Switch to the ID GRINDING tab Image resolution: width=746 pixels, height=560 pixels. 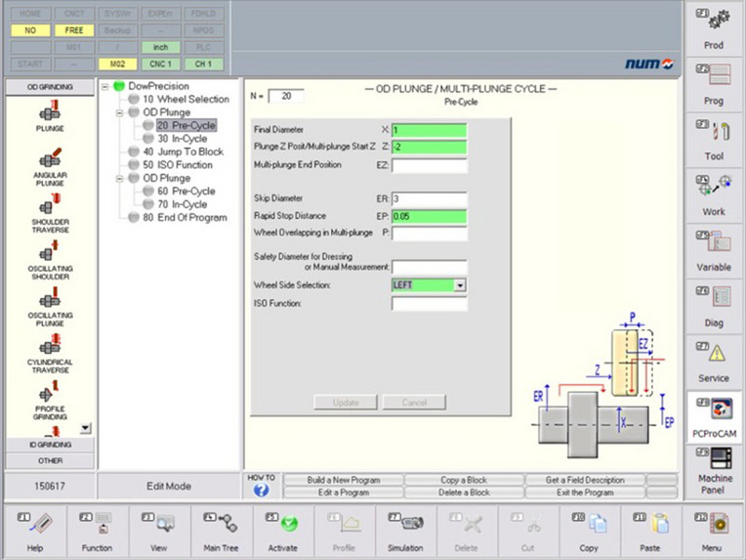pos(48,445)
